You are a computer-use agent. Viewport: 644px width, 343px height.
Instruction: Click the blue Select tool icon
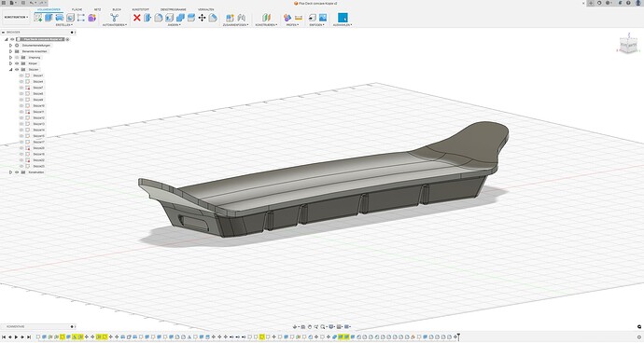[343, 17]
